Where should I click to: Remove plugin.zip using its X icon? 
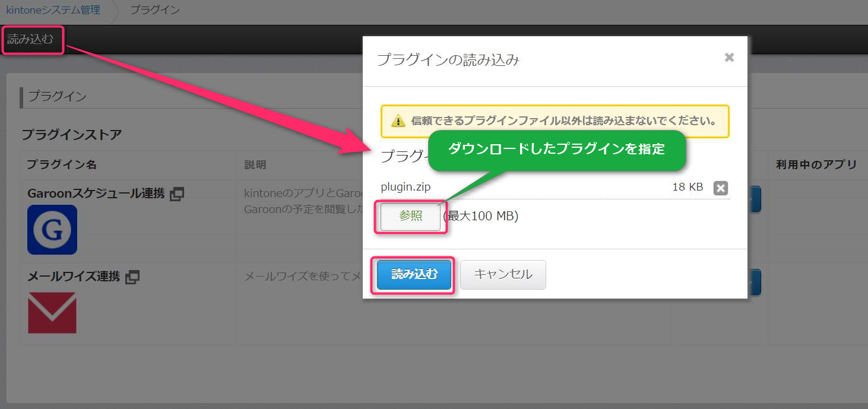tap(720, 188)
